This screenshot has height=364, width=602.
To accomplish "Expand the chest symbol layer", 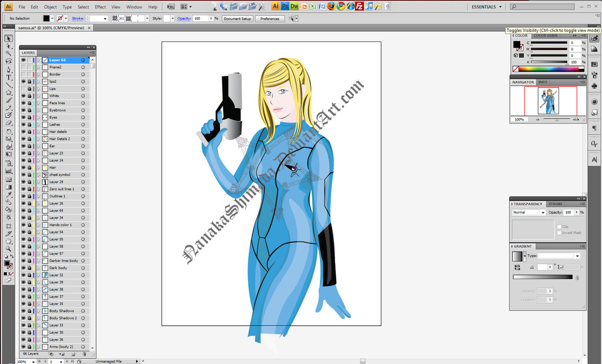I will (x=38, y=175).
